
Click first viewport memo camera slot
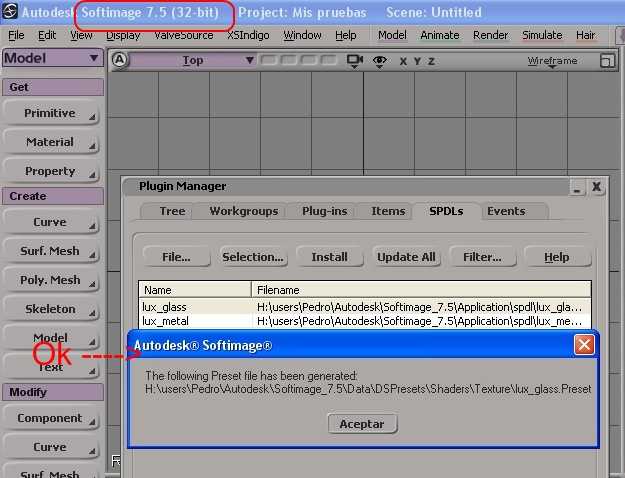tap(269, 60)
